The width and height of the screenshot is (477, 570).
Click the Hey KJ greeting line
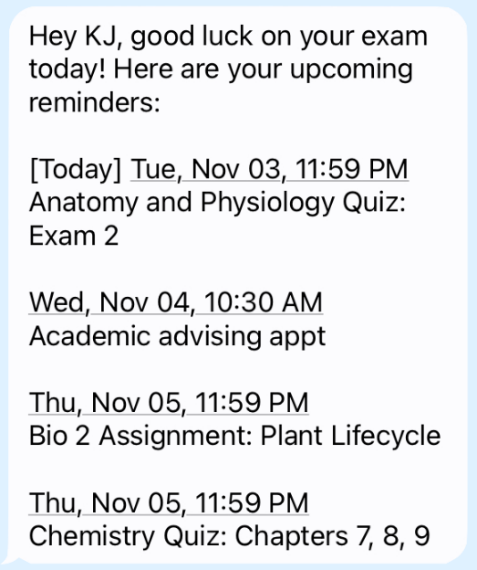(228, 36)
